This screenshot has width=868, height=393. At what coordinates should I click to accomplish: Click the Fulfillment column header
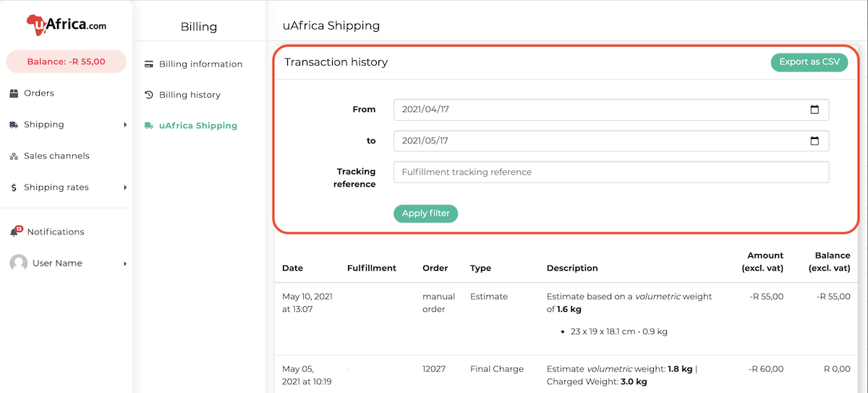(372, 268)
